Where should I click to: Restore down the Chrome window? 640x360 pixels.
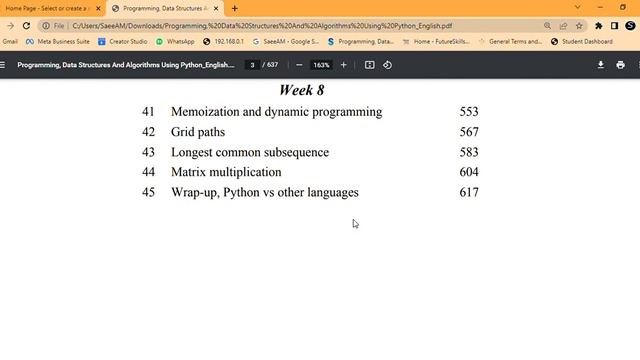point(623,7)
